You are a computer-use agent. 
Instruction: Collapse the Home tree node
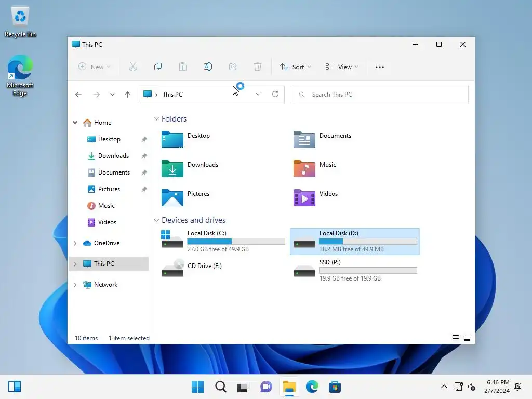[x=75, y=123]
